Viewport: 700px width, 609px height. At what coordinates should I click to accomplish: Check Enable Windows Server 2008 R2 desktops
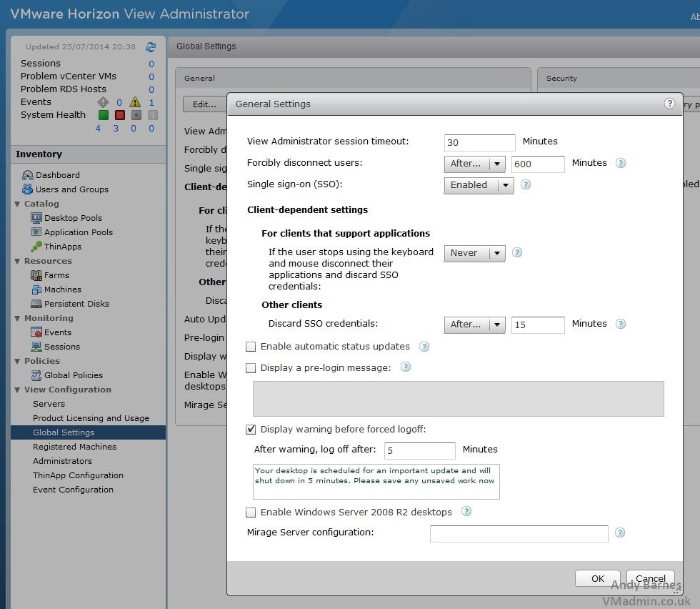[x=251, y=513]
